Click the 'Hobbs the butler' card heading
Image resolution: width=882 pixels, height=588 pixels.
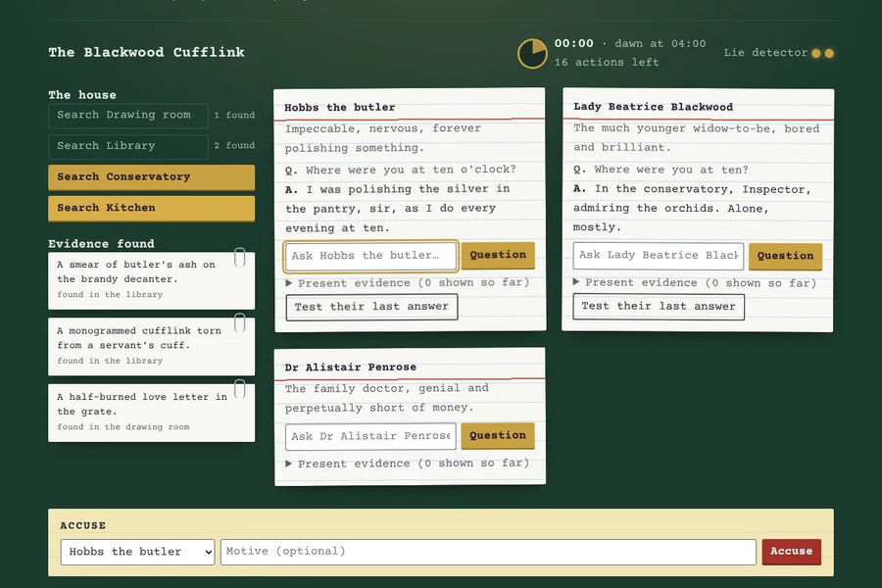(340, 108)
